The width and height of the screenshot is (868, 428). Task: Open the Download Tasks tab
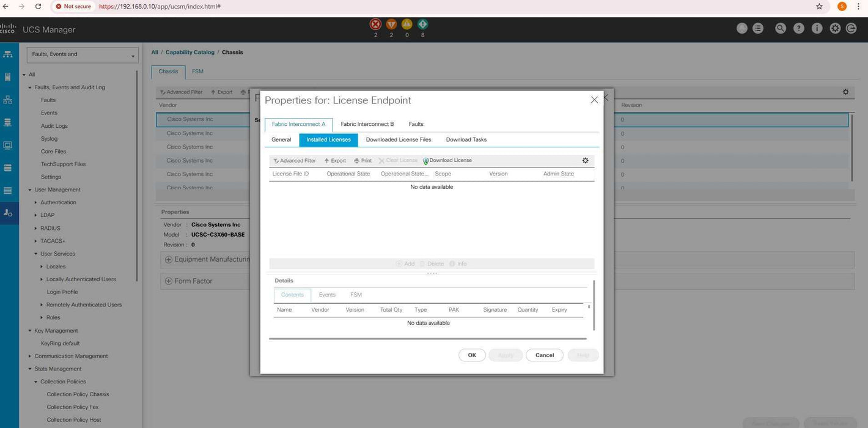[466, 139]
